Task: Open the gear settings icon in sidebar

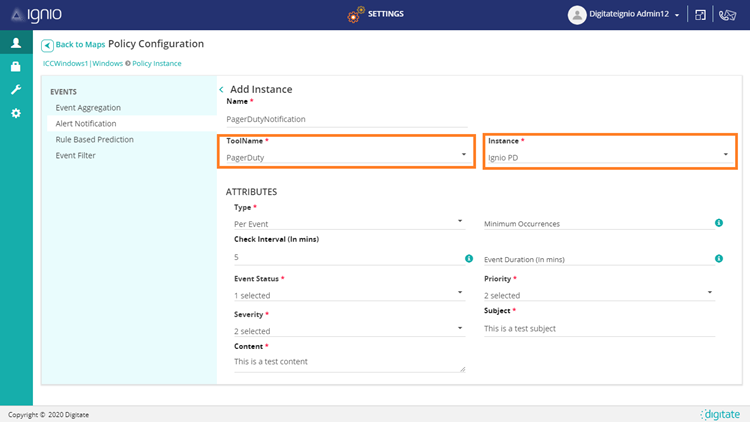Action: tap(15, 113)
